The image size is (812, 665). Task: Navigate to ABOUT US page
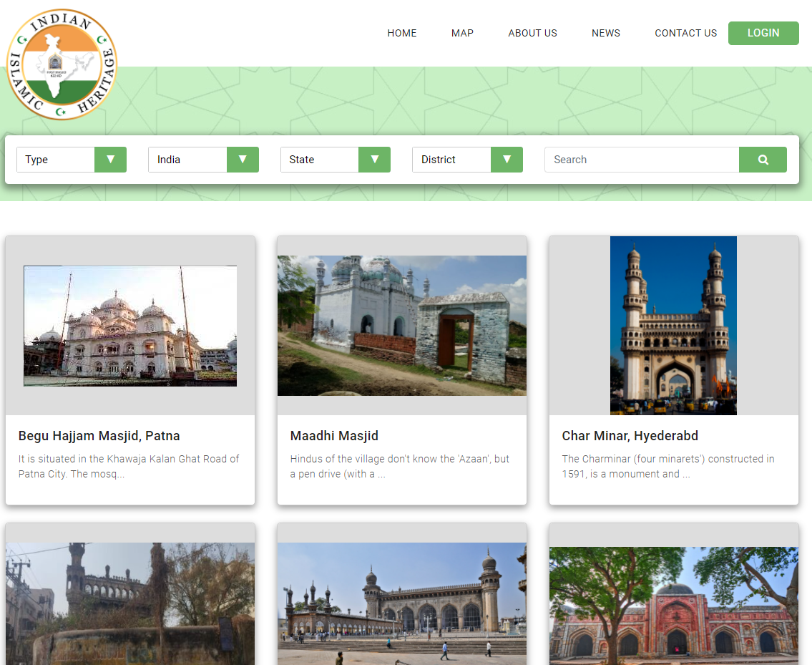tap(532, 33)
